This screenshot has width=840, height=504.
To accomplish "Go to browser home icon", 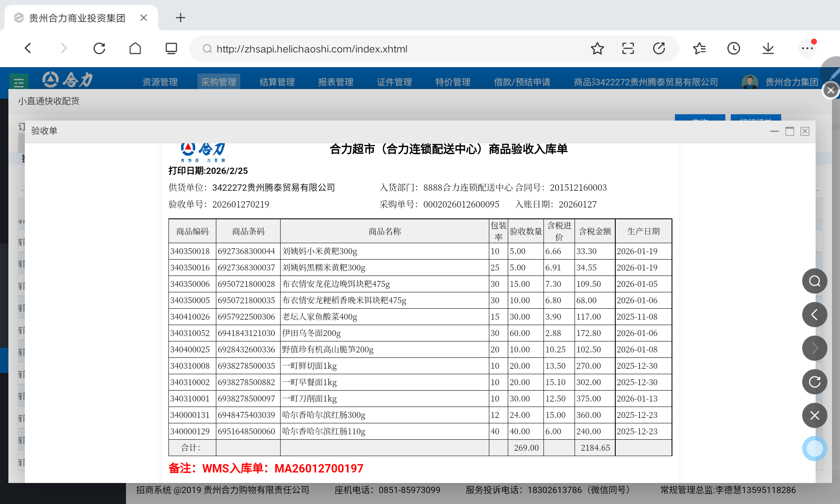I will pos(135,49).
